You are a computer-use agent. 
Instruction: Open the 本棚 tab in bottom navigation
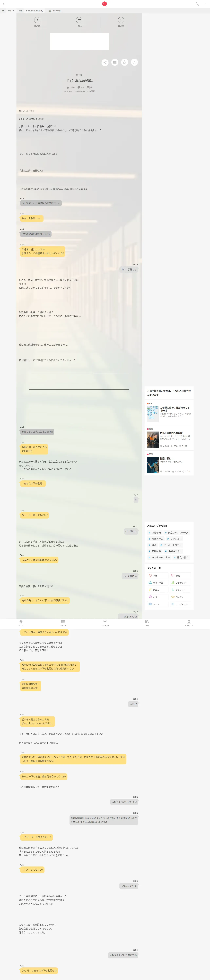[x=147, y=623]
